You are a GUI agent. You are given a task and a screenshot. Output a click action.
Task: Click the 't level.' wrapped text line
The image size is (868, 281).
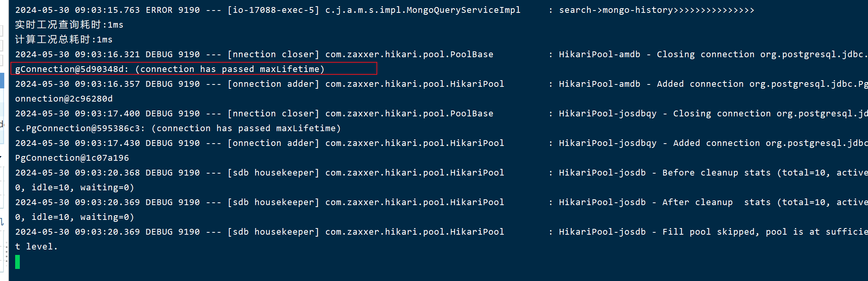(x=37, y=247)
